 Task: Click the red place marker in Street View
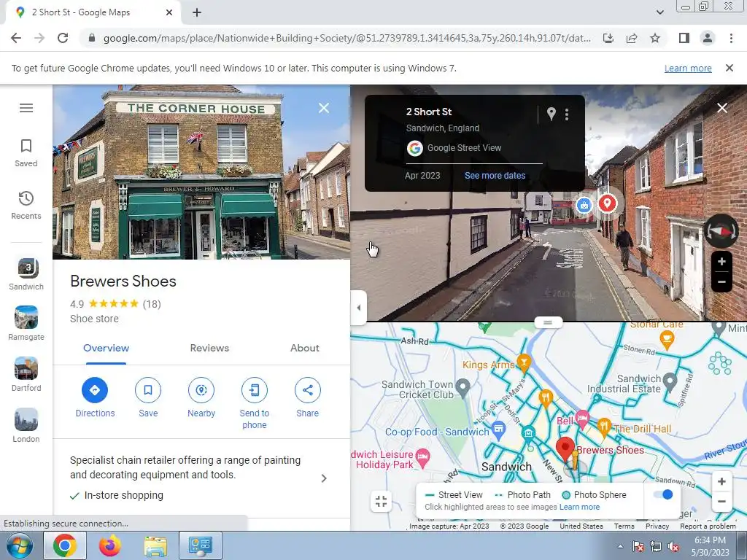click(607, 203)
